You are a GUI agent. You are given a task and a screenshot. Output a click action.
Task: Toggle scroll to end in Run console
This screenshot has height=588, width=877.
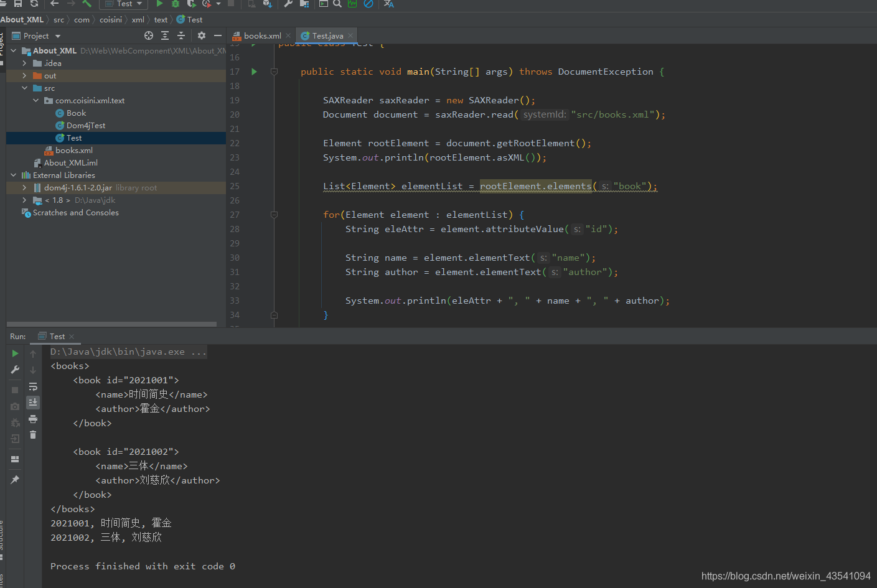(33, 403)
